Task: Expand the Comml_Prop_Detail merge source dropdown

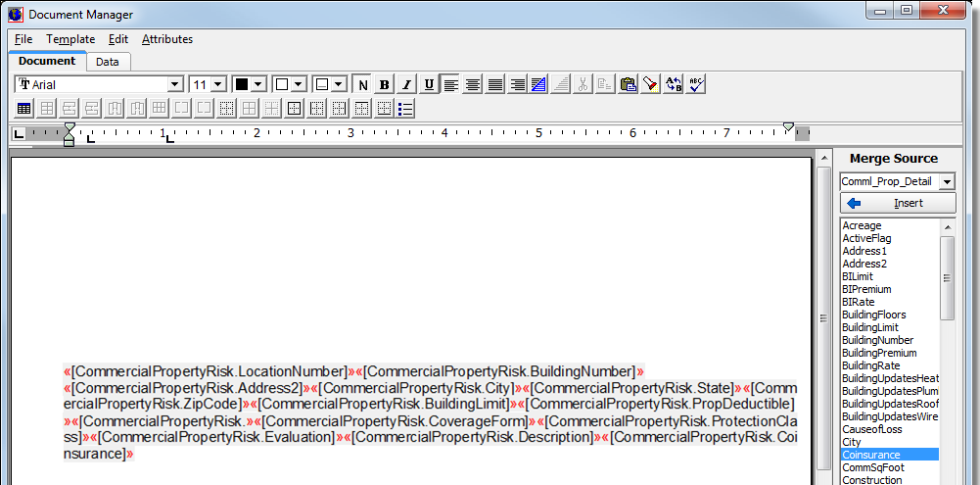Action: click(x=946, y=182)
